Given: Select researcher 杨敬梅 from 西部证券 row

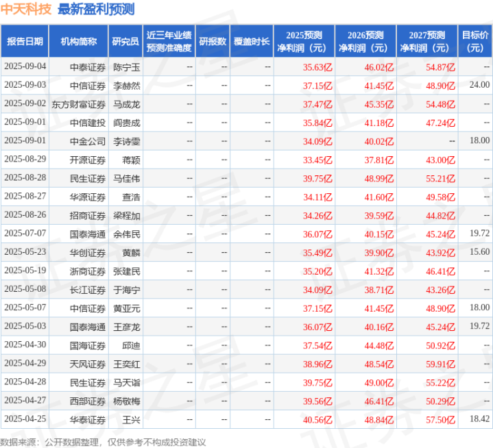Looking at the screenshot, I should coord(127,400).
